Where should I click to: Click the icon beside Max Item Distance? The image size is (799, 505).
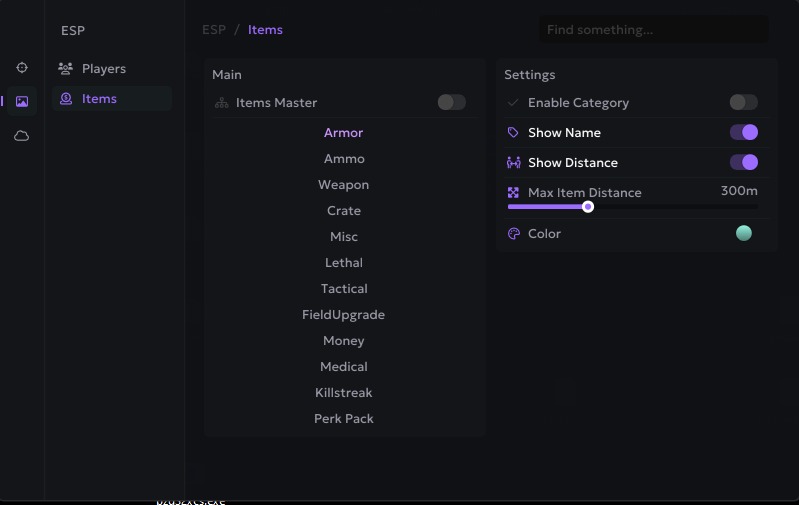coord(513,192)
